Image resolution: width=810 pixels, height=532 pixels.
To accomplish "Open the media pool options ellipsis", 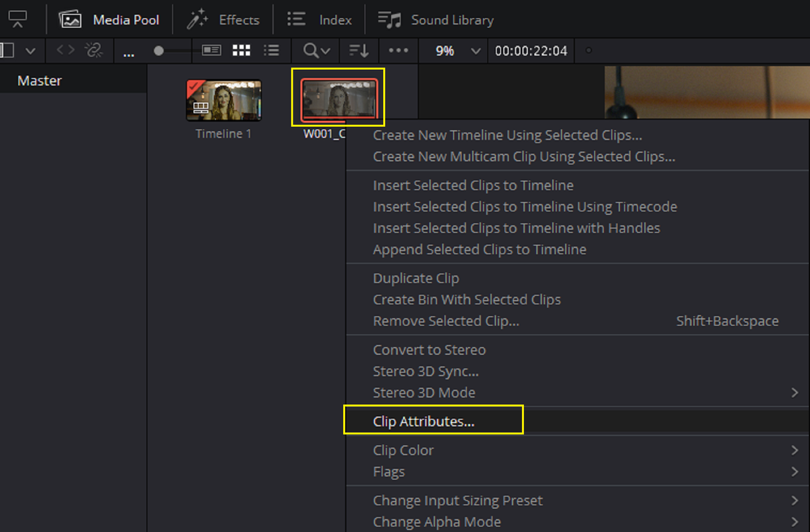I will click(x=398, y=51).
